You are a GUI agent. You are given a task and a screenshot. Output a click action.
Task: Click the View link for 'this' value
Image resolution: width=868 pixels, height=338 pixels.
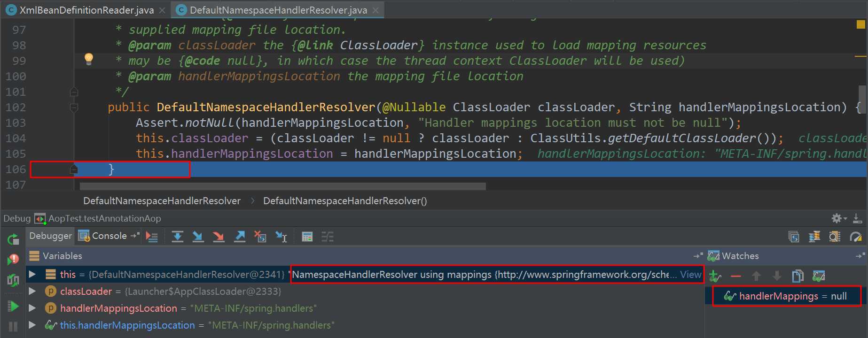(690, 275)
